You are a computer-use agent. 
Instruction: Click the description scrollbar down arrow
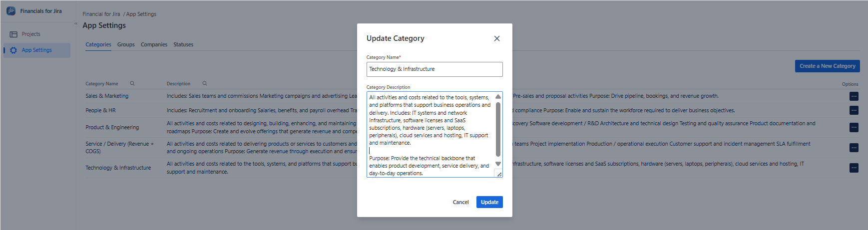(x=498, y=164)
